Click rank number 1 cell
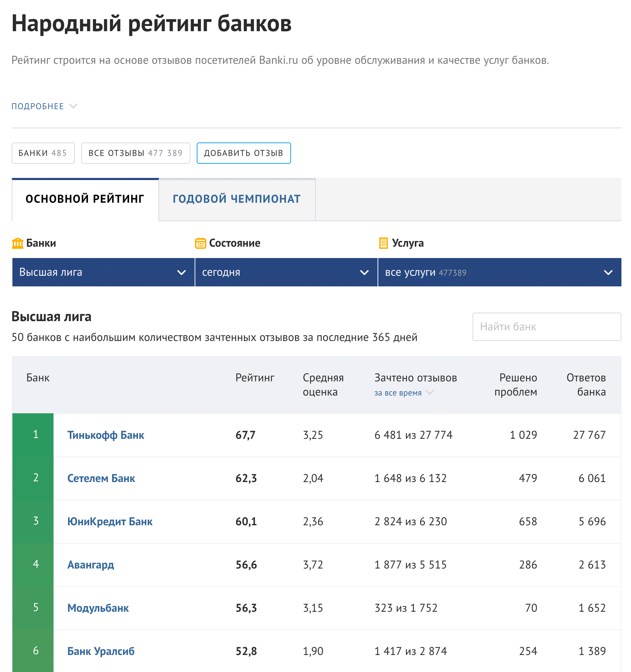Screen dimensions: 631x672 click(x=33, y=435)
